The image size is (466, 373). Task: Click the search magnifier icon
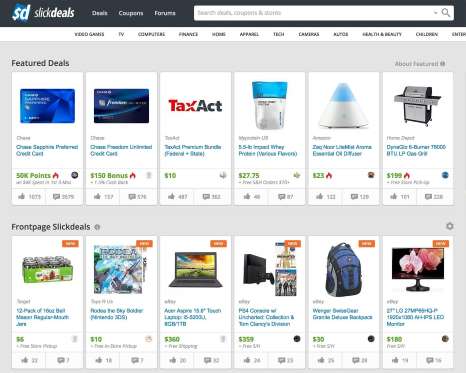(446, 13)
